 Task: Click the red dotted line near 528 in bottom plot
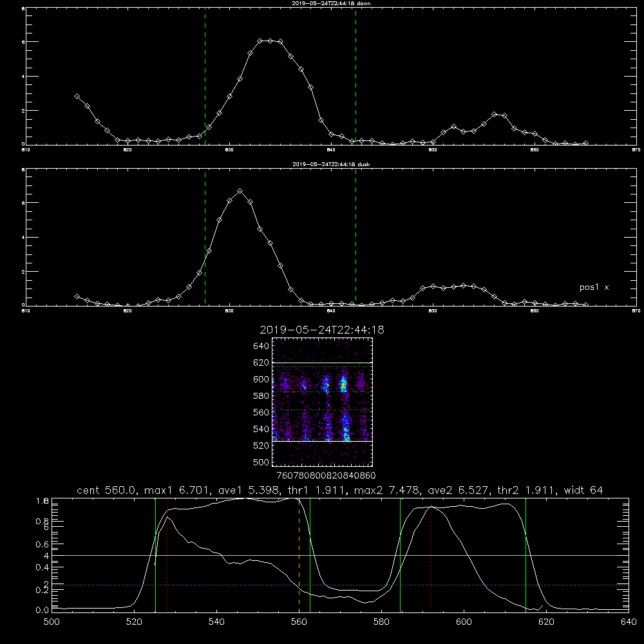click(167, 555)
